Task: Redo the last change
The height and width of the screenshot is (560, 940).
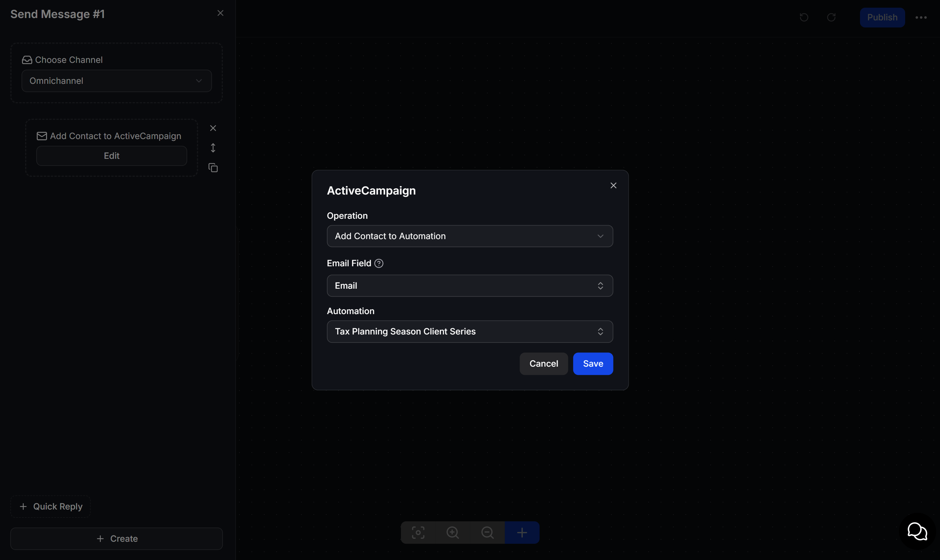Action: [831, 17]
